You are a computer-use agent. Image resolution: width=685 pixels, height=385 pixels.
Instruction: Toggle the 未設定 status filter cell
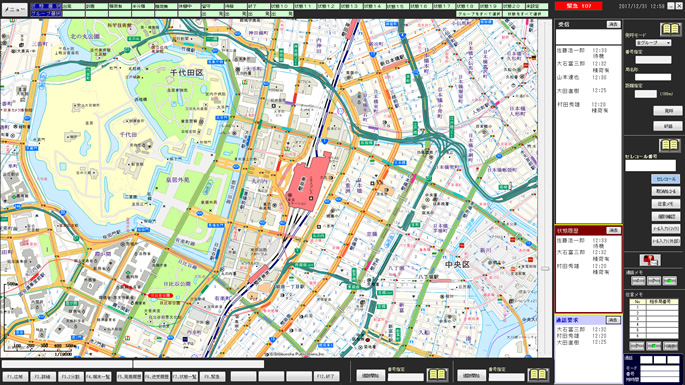tap(536, 7)
